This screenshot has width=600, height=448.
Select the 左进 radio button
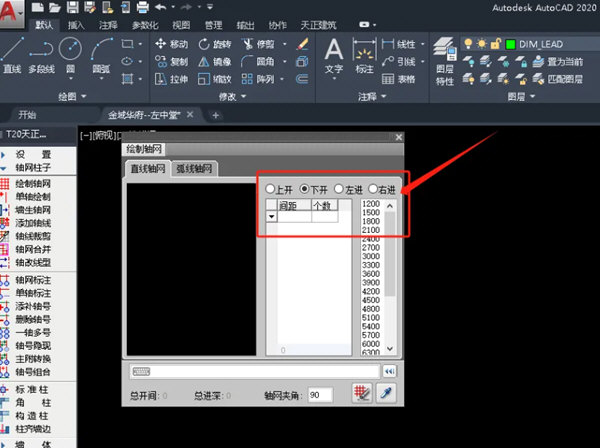(x=339, y=189)
